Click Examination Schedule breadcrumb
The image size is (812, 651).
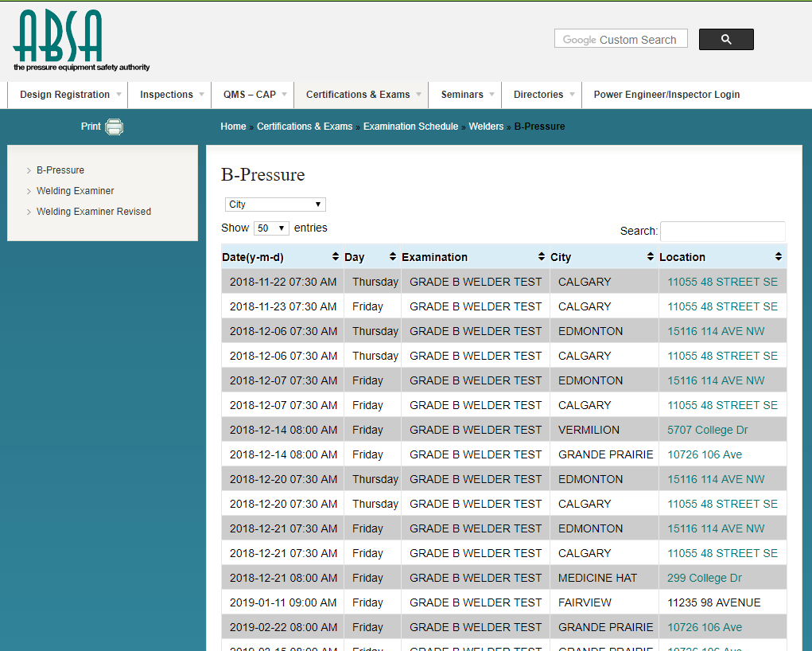click(x=410, y=127)
